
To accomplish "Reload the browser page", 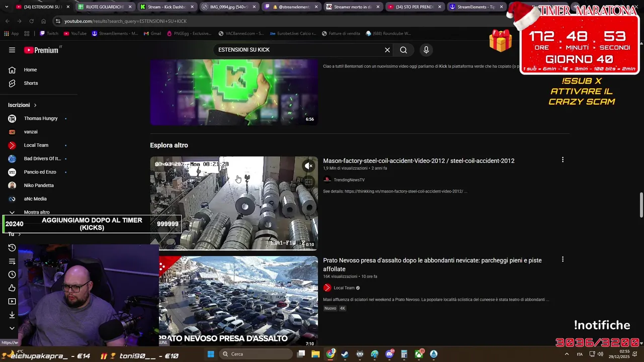I will [31, 21].
